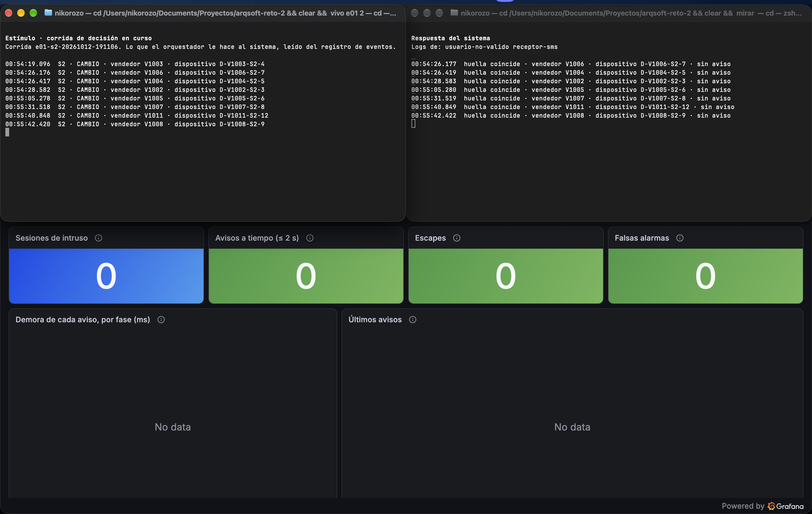Click blue Sesiones de intruso stat value
The image size is (812, 514).
point(106,276)
